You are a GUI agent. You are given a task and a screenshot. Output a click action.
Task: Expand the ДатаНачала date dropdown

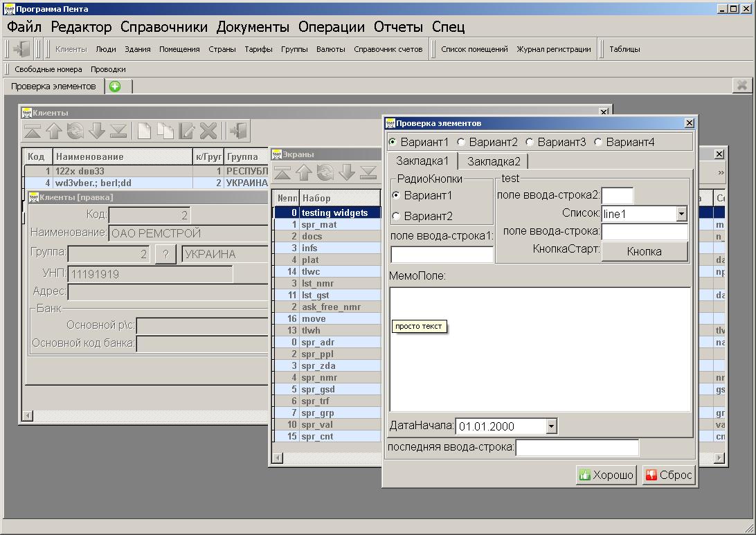[551, 426]
